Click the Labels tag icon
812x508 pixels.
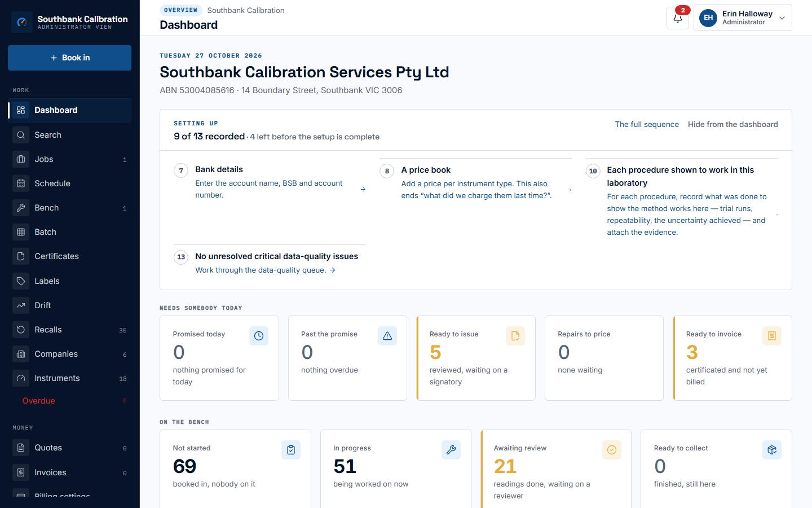21,281
